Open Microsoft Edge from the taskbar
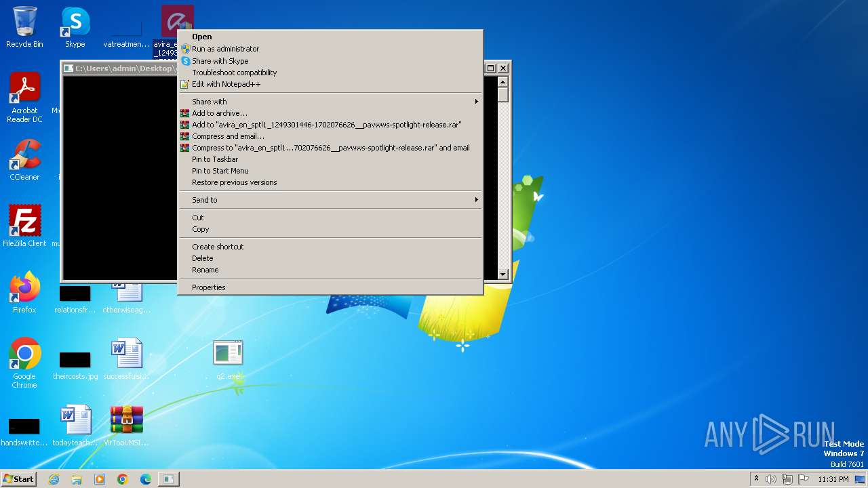 tap(146, 479)
